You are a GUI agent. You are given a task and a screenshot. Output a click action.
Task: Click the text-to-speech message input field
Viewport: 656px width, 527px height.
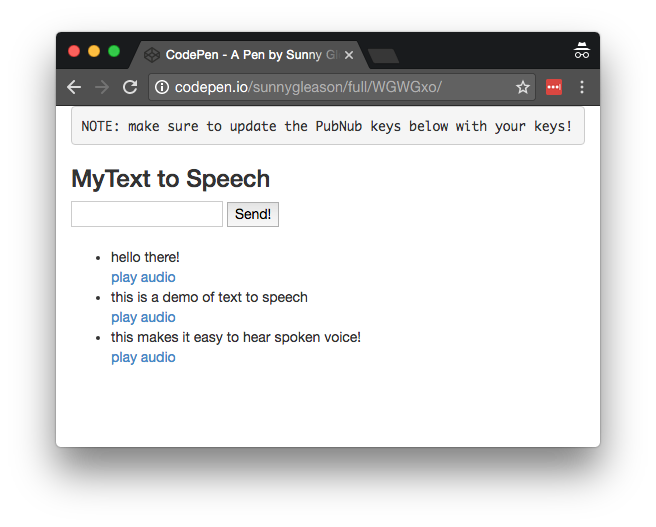pos(147,214)
